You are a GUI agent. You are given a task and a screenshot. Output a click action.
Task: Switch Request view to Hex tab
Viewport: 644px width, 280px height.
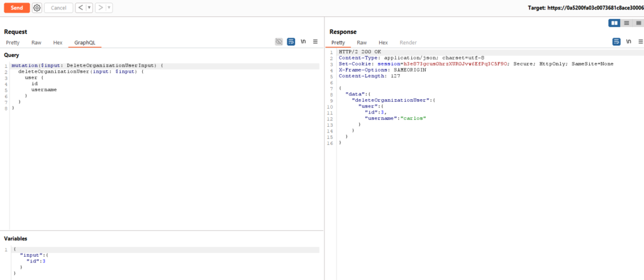[x=58, y=43]
